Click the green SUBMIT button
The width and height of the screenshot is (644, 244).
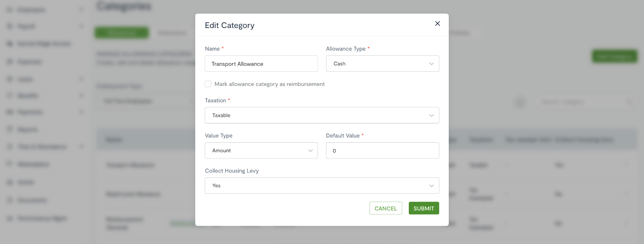click(424, 208)
